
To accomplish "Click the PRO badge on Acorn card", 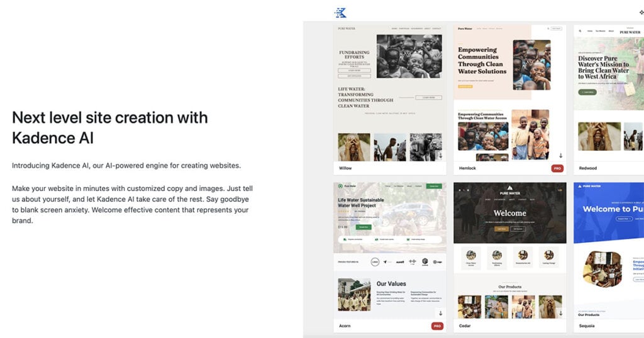I will (438, 326).
